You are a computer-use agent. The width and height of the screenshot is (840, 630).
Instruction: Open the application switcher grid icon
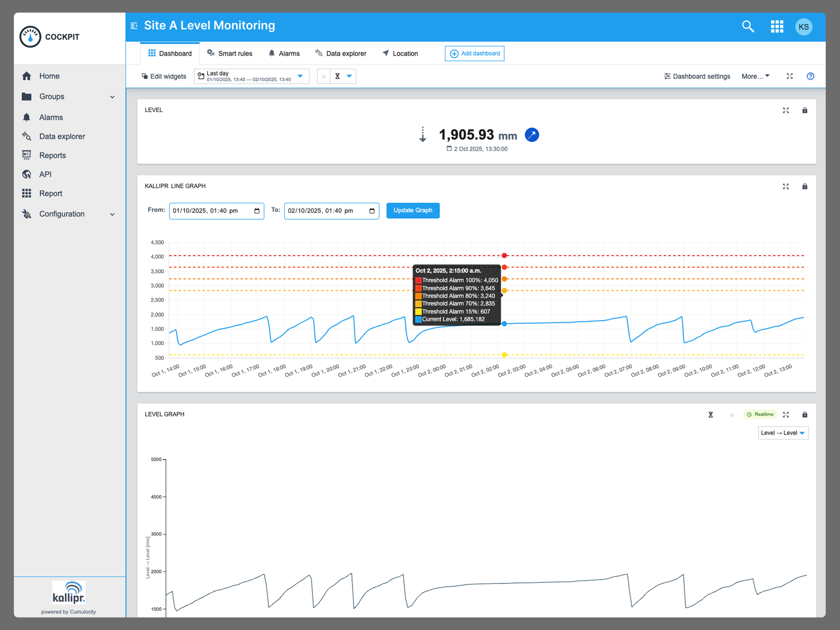pyautogui.click(x=777, y=27)
